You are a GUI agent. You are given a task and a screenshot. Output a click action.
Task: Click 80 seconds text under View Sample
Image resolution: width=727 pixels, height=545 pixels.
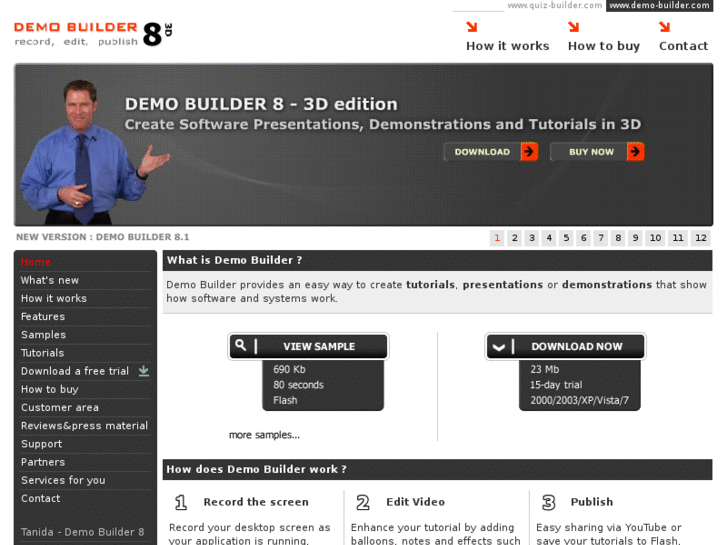tap(298, 385)
